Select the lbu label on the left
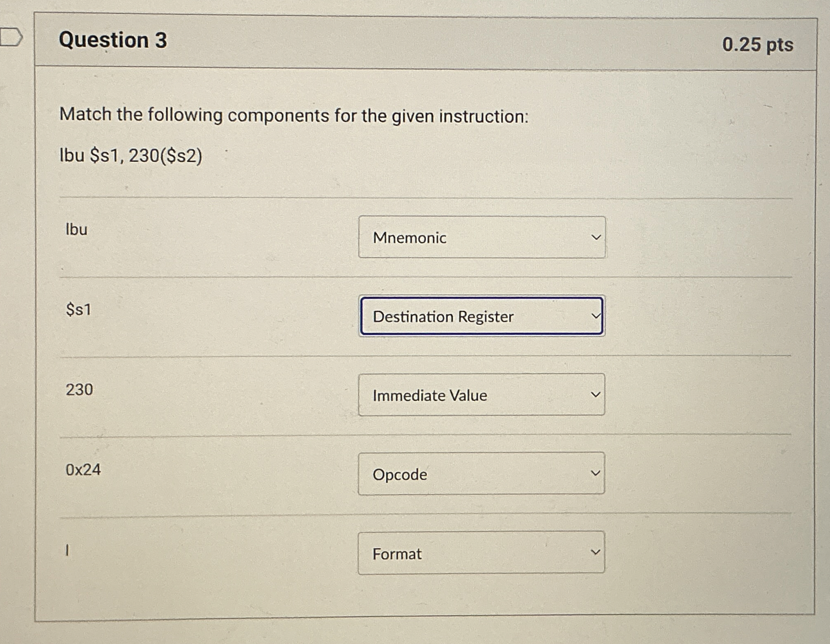The height and width of the screenshot is (644, 830). (x=76, y=230)
